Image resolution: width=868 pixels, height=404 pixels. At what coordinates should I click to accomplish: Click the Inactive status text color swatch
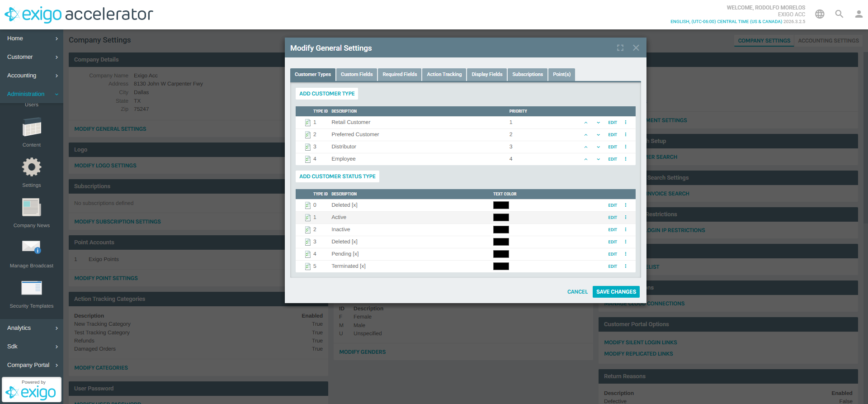pyautogui.click(x=501, y=230)
